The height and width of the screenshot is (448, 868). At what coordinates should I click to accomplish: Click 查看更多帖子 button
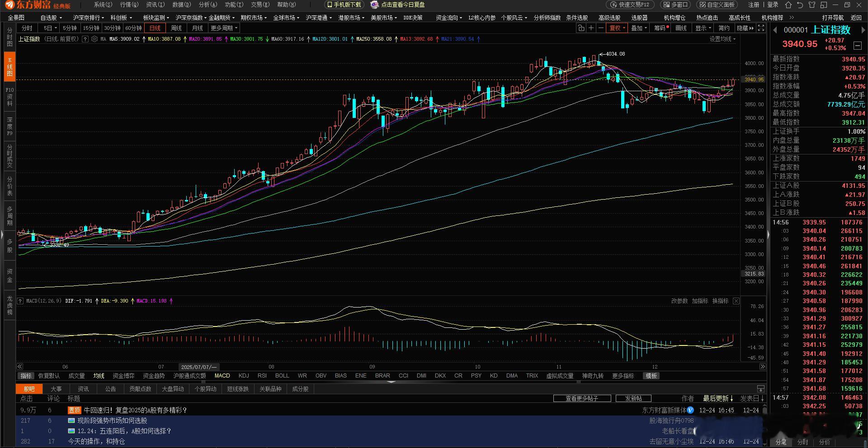tap(582, 398)
